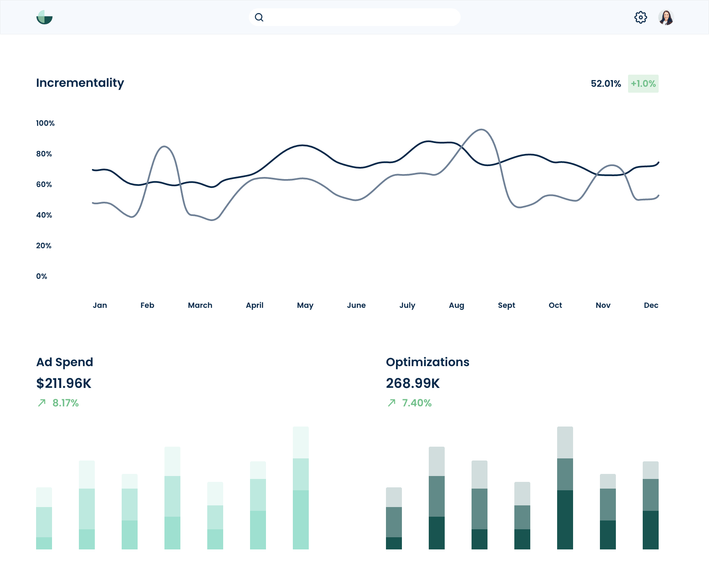Select the tallest Ad Spend bar
The width and height of the screenshot is (709, 588).
pos(301,487)
